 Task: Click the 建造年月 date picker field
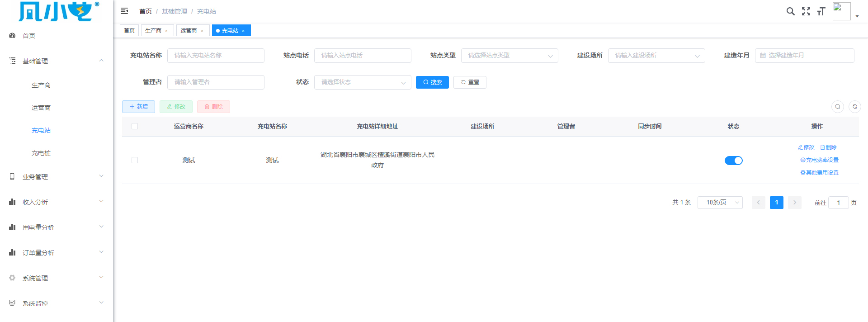point(804,56)
